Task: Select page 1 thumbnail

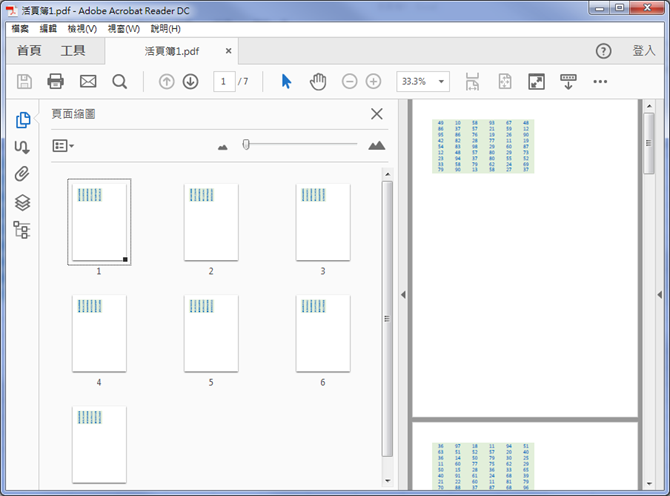Action: click(99, 222)
